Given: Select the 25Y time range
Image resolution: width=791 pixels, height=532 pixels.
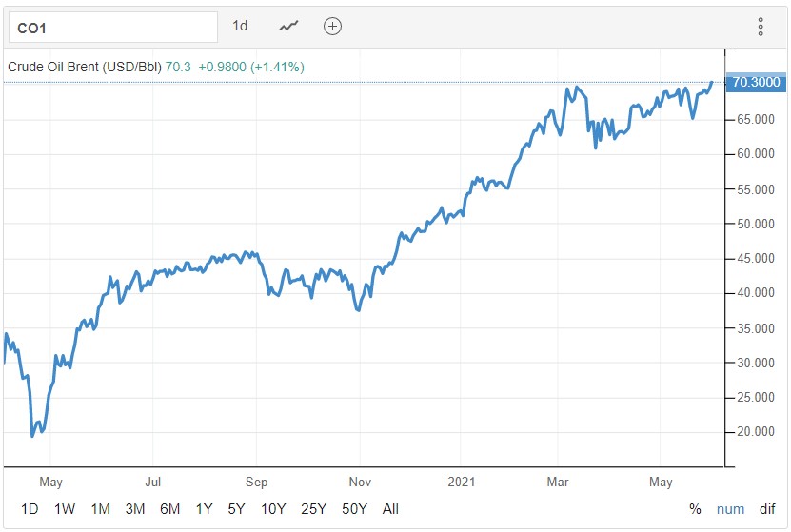Looking at the screenshot, I should [x=312, y=509].
